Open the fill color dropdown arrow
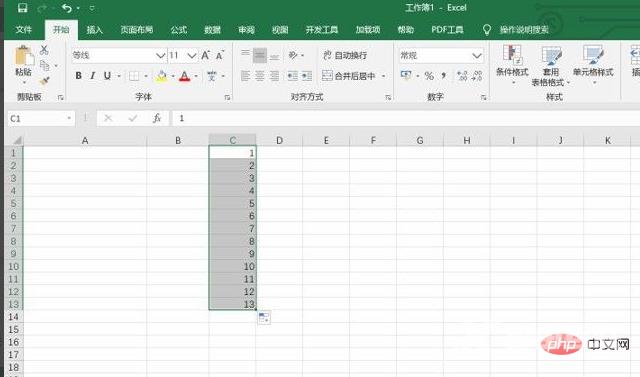The height and width of the screenshot is (377, 640). pos(173,76)
